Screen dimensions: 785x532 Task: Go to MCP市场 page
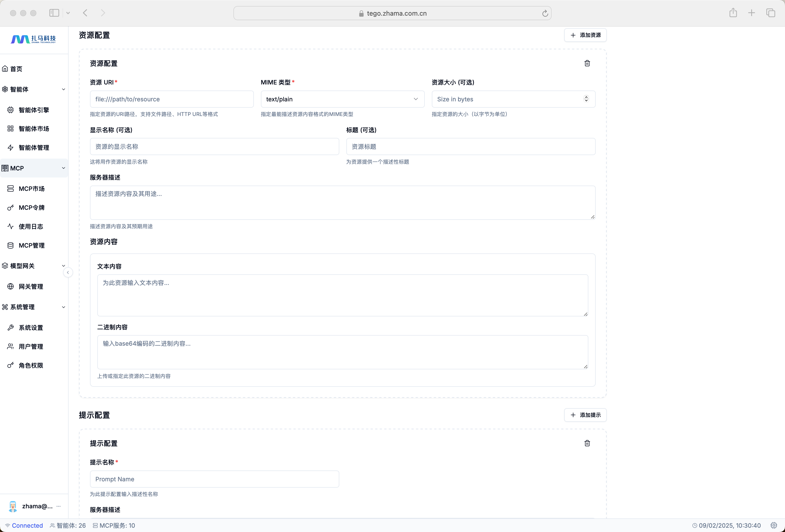(x=31, y=189)
